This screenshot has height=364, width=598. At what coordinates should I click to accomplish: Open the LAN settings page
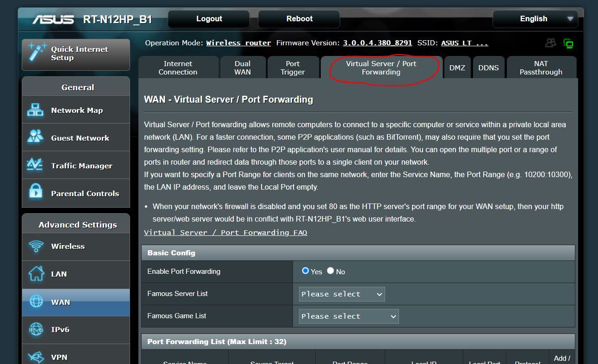76,274
